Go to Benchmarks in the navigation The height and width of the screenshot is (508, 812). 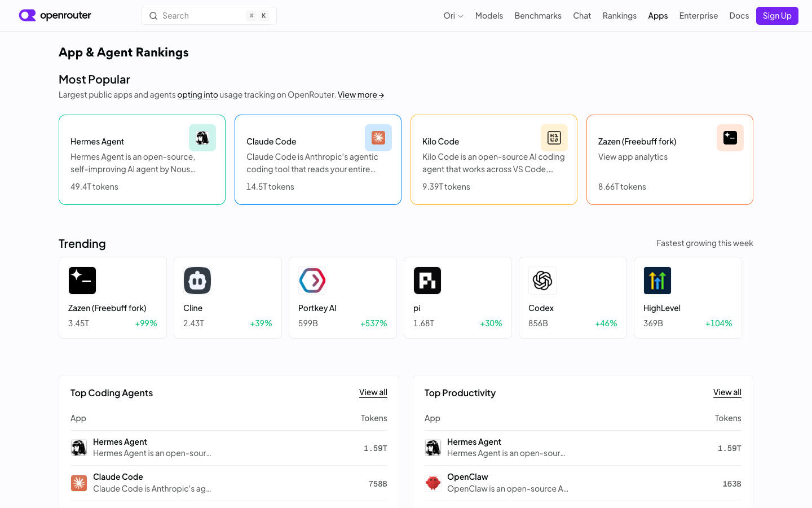tap(538, 16)
